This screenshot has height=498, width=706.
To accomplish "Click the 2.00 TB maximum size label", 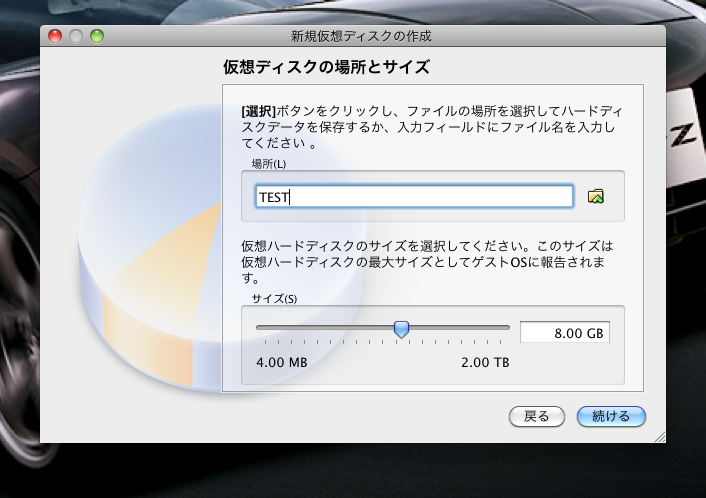I will point(485,362).
